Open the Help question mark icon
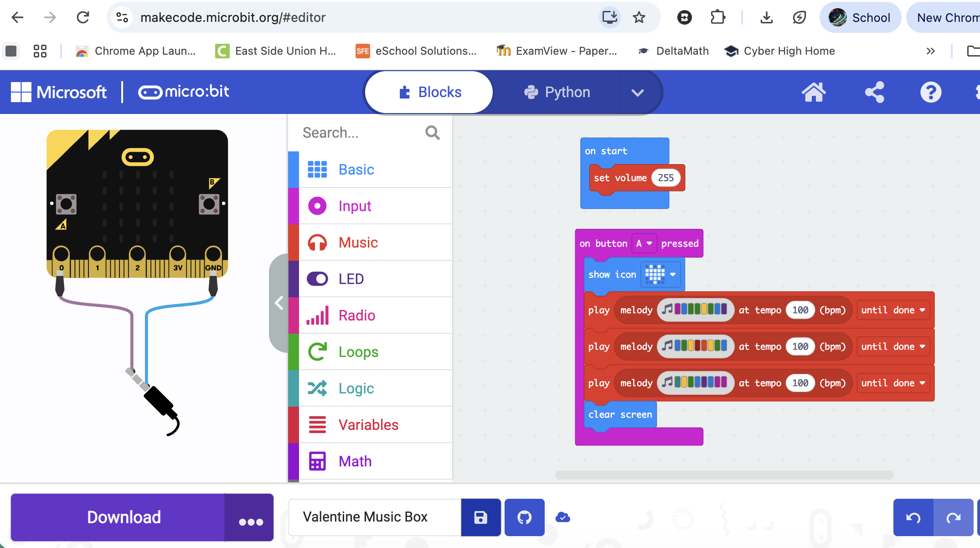Image resolution: width=980 pixels, height=548 pixels. 931,92
